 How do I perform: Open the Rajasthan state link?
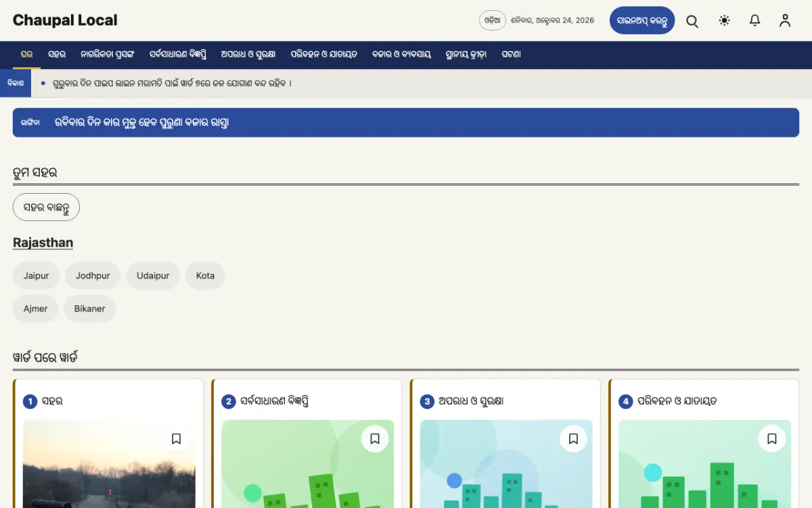click(43, 242)
